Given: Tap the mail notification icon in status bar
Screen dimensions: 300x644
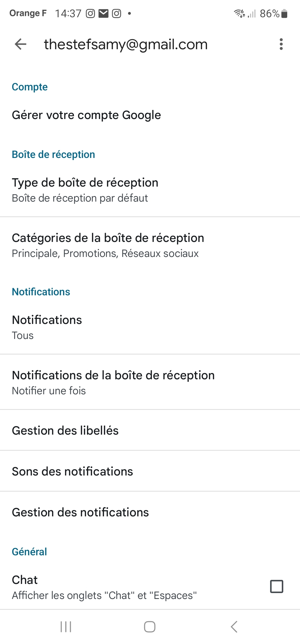Looking at the screenshot, I should click(x=103, y=13).
